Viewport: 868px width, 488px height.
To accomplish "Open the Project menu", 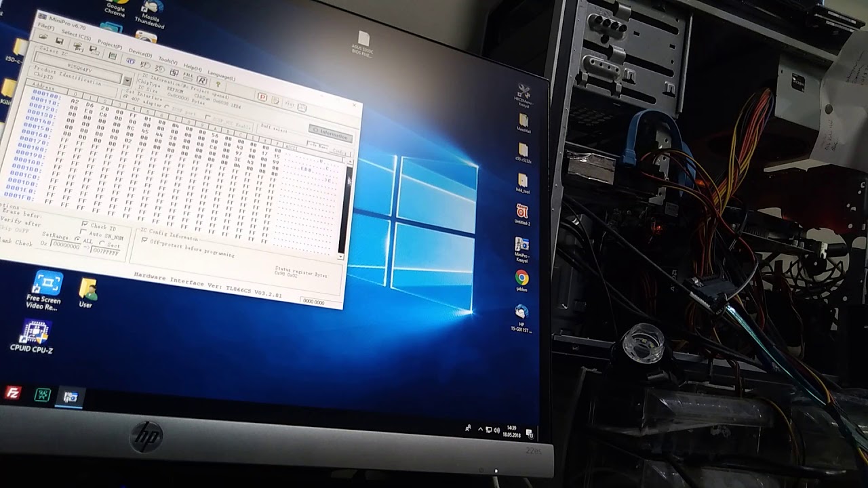I will click(x=108, y=43).
